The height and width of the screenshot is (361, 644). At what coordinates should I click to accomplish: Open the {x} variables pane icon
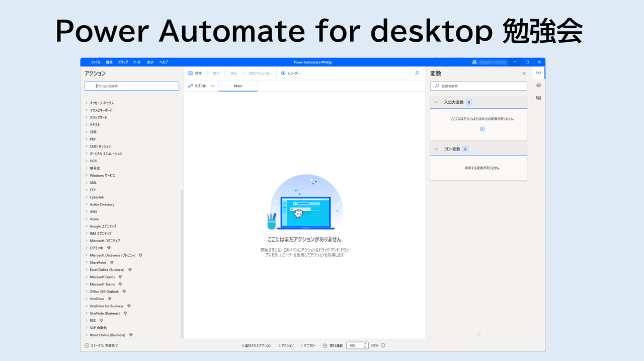(538, 73)
